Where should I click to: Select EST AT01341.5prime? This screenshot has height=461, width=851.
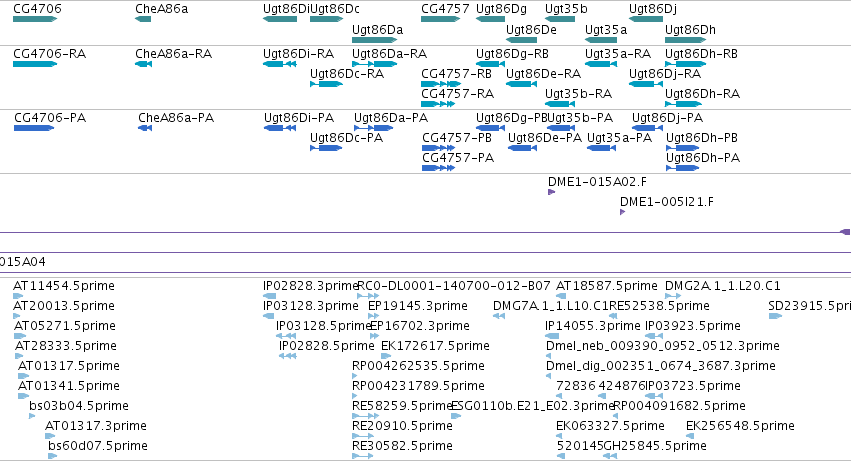coord(24,396)
